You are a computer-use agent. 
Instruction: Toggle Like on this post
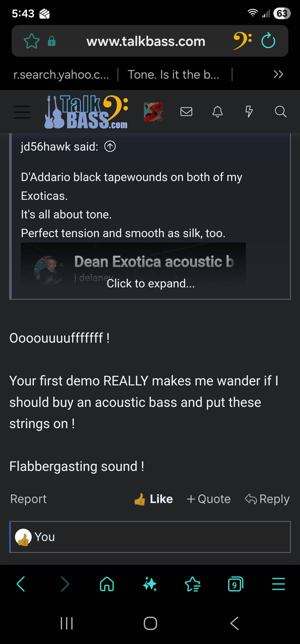tap(153, 499)
